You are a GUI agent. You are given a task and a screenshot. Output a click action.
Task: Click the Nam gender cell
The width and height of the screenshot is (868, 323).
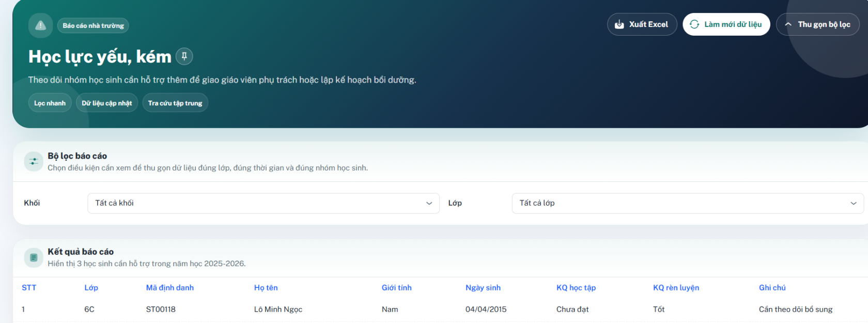point(390,309)
